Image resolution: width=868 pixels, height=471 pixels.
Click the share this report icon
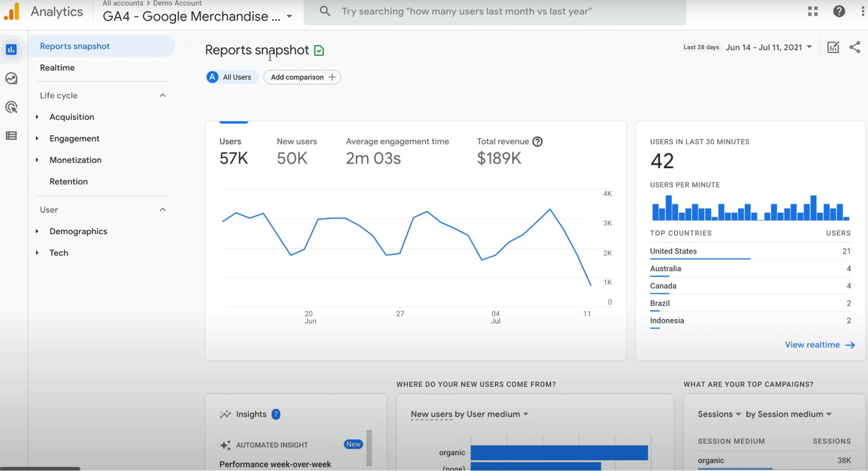[x=855, y=47]
